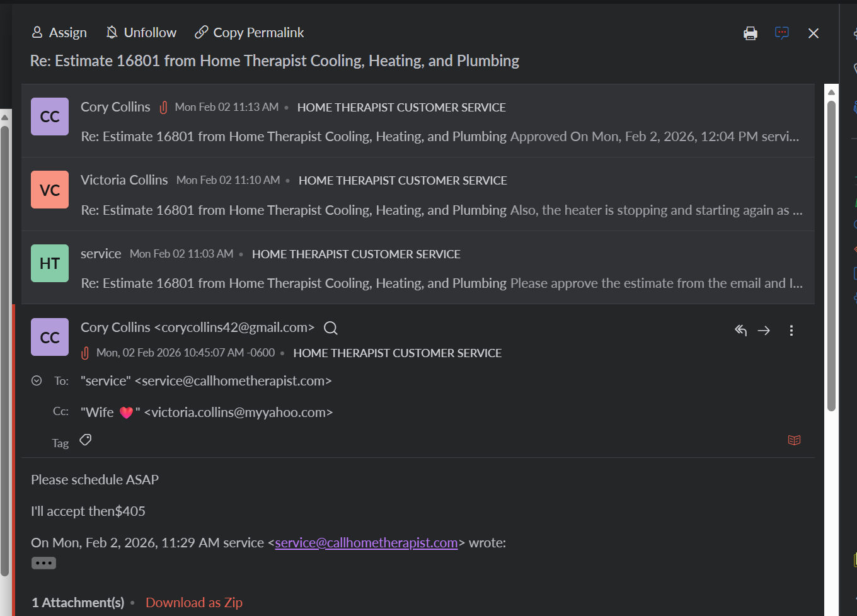Open the reader view book icon

[x=794, y=440]
